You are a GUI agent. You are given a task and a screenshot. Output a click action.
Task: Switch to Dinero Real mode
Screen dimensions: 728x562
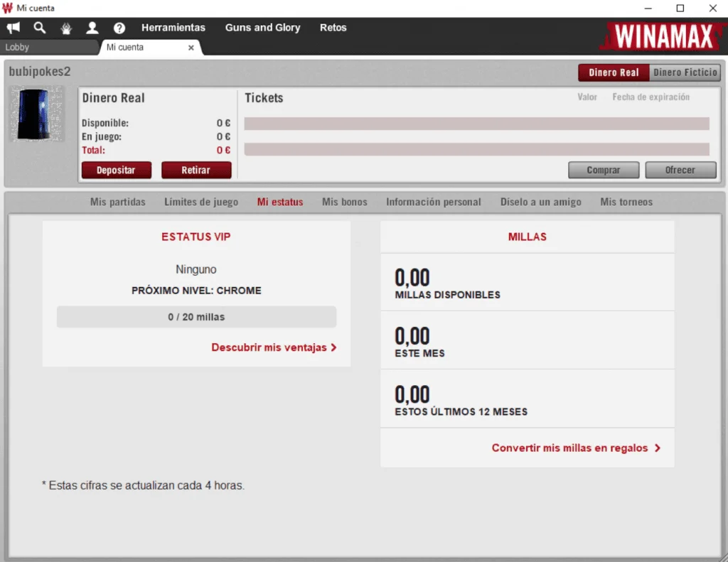point(613,72)
